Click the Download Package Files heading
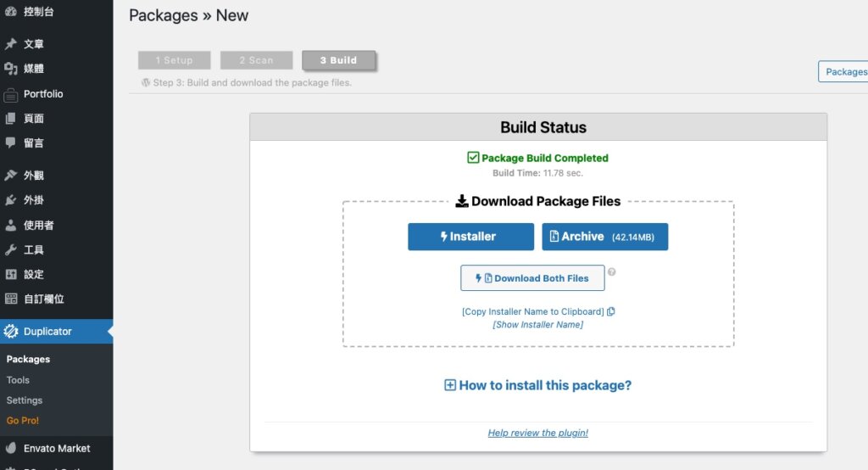The image size is (868, 470). coord(546,201)
